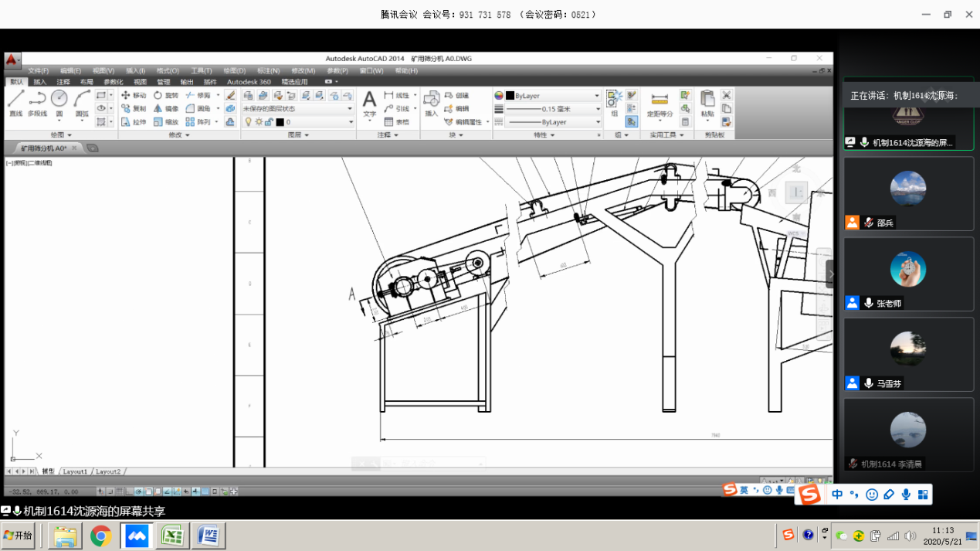
Task: Toggle layer freeze sun icon
Action: coord(259,122)
